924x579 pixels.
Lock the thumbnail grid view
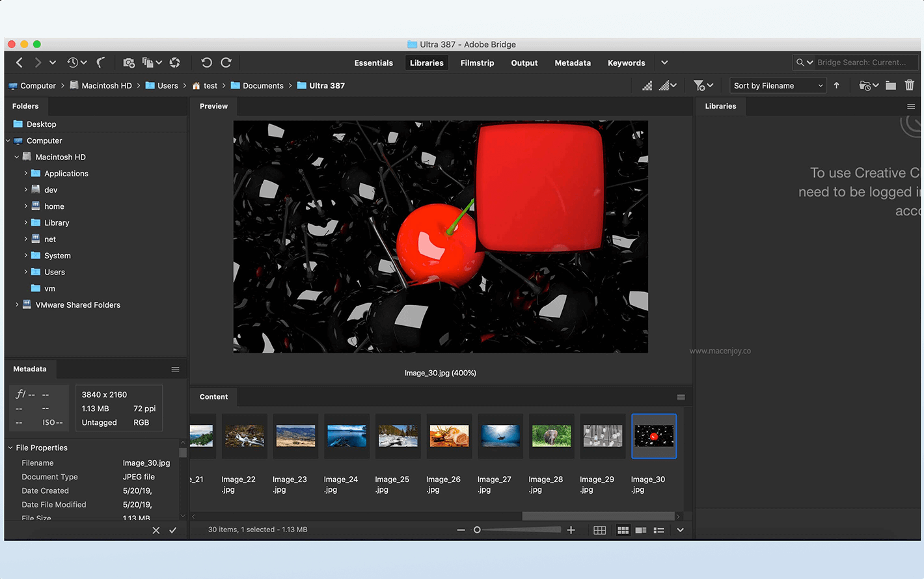600,530
